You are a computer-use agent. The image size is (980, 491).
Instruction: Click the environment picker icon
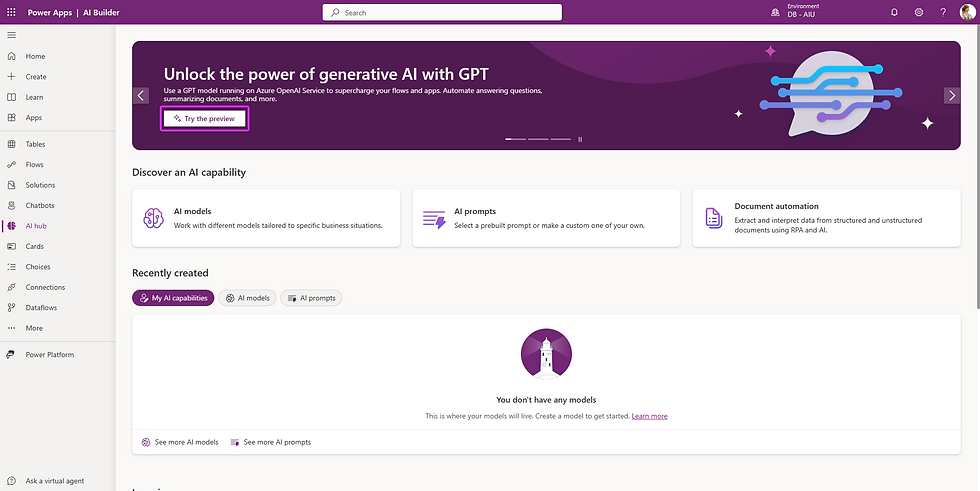click(776, 12)
